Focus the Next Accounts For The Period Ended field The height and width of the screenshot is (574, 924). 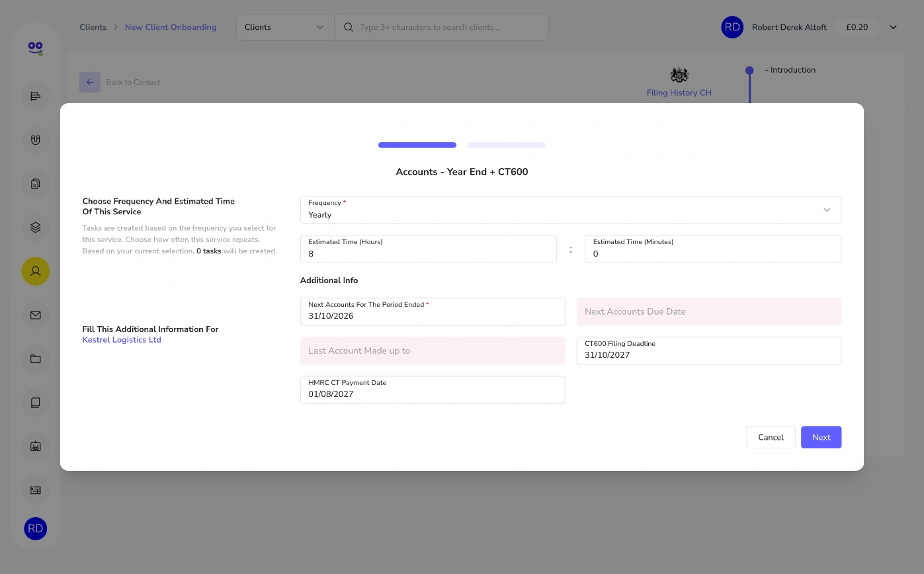click(433, 311)
